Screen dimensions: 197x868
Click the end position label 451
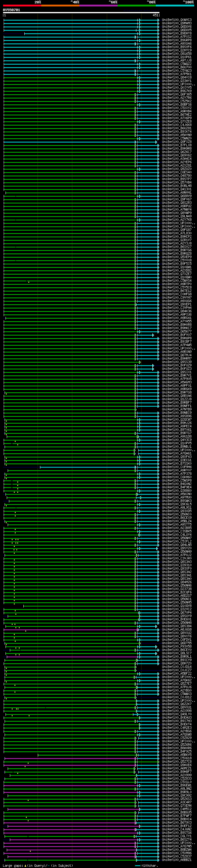coord(155,15)
